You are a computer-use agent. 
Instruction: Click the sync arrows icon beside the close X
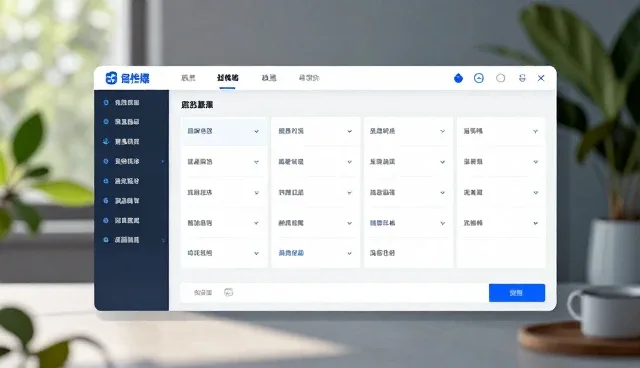click(522, 78)
